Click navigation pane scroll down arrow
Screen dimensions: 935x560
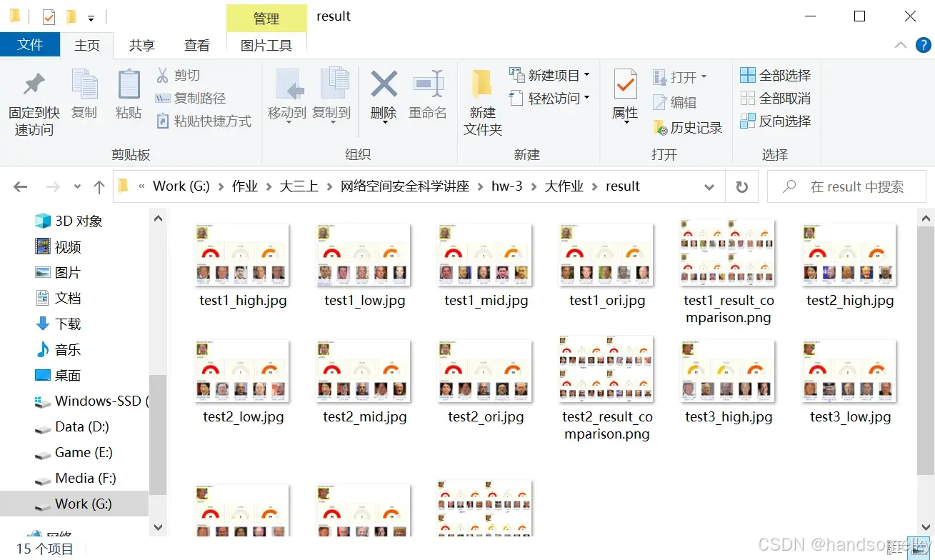click(158, 528)
